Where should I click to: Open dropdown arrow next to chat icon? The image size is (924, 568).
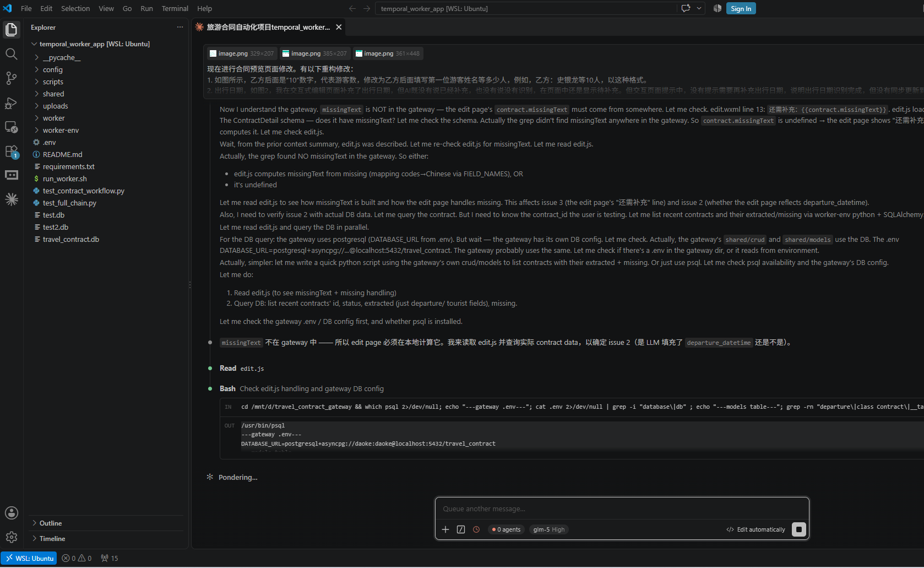[x=699, y=8]
